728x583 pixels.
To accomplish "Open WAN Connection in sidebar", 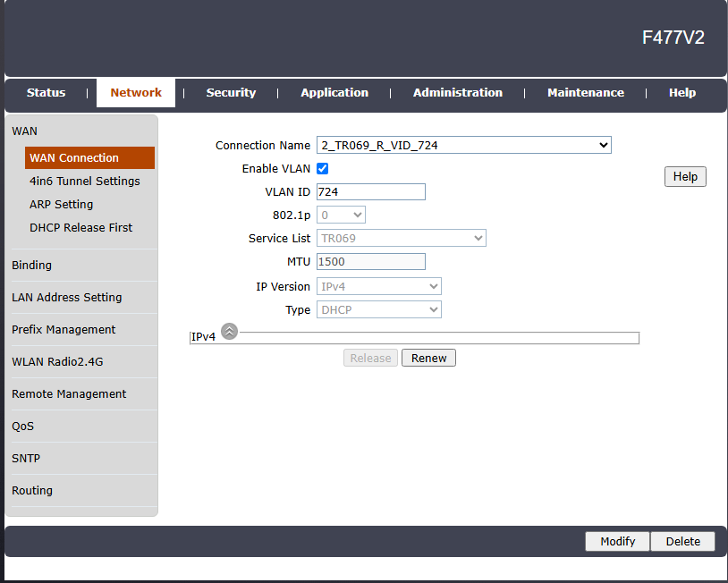I will (x=89, y=157).
